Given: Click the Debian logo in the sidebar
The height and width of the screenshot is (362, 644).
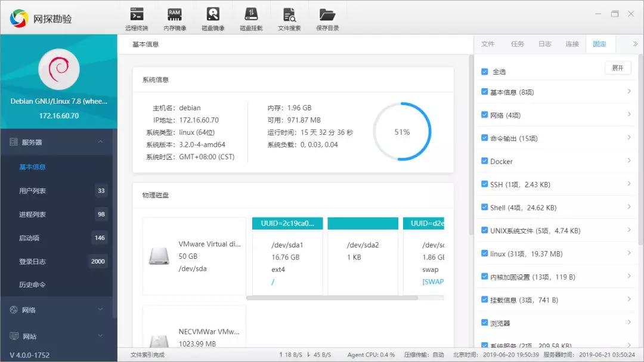Looking at the screenshot, I should 58,69.
